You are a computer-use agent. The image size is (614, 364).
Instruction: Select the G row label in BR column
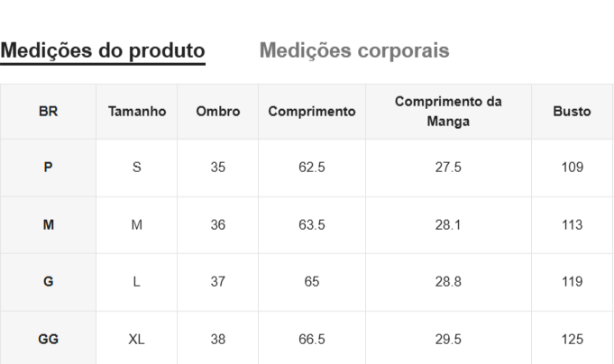49,282
